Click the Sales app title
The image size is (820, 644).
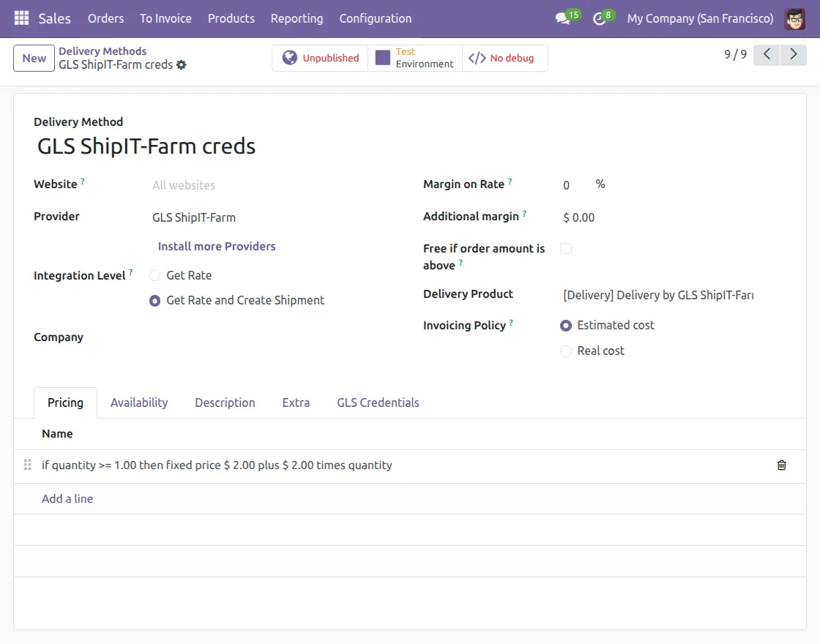tap(54, 19)
